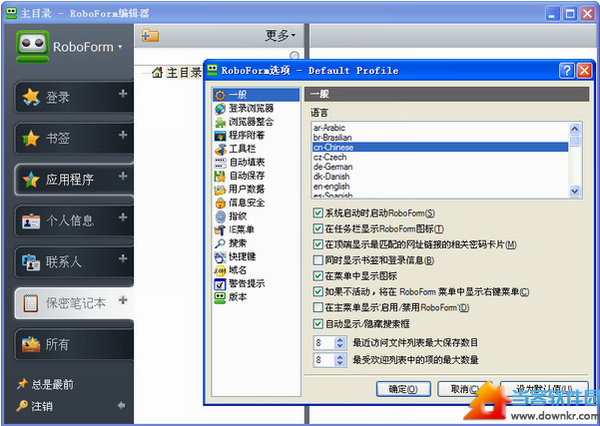Viewport: 600px width, 426px height.
Task: Click the magnifier icon for 搜索 options
Action: 220,243
